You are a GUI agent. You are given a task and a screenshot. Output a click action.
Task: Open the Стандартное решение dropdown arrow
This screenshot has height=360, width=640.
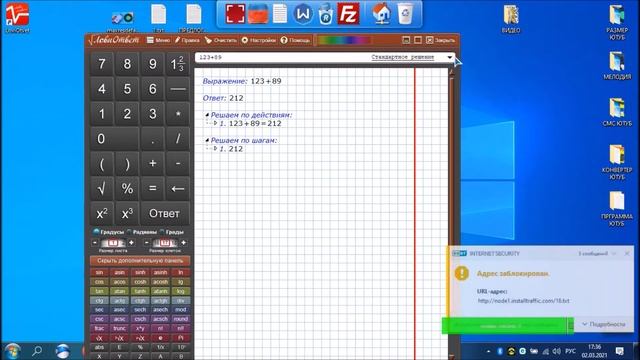[450, 57]
